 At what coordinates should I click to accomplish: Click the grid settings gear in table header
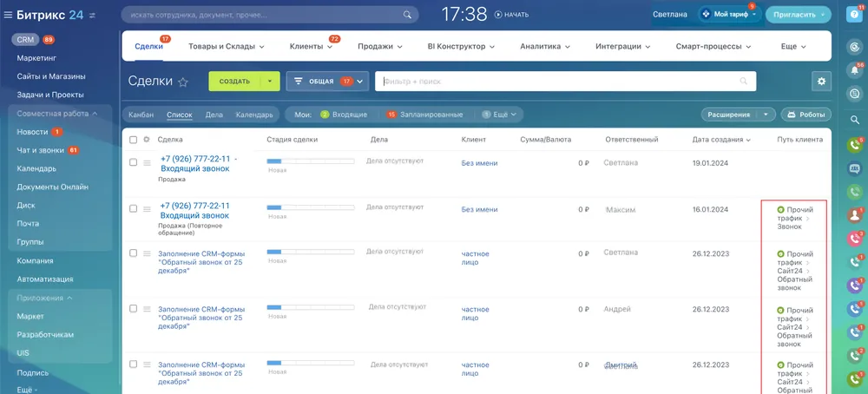pos(147,140)
